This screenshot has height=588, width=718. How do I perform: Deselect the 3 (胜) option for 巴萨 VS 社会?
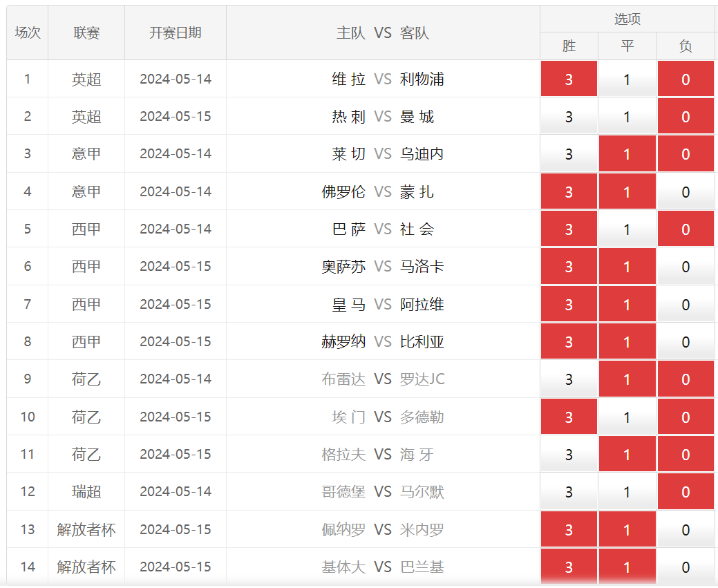click(x=569, y=229)
